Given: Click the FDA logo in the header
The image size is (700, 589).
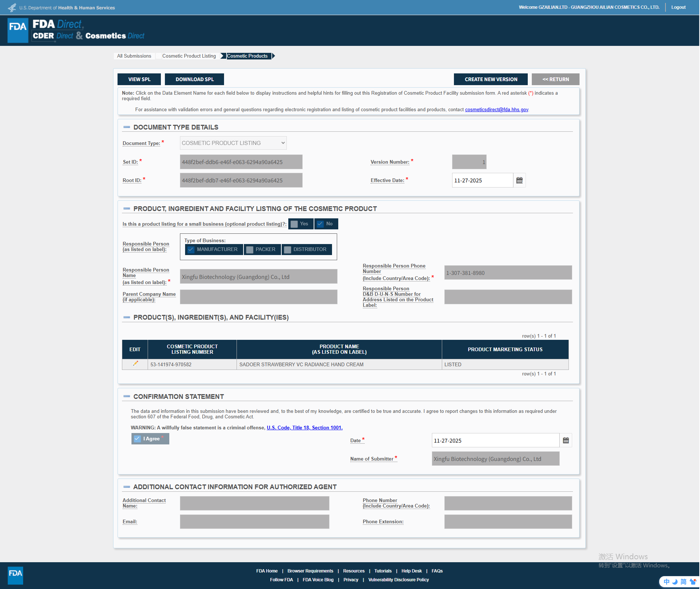Looking at the screenshot, I should coord(18,30).
